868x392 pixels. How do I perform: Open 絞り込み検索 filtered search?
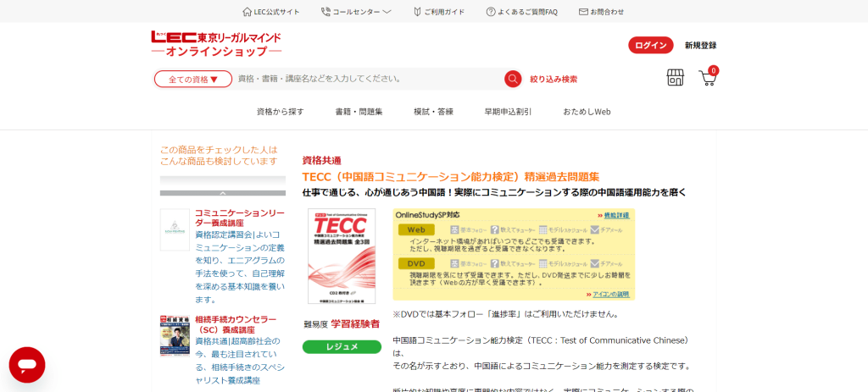554,79
